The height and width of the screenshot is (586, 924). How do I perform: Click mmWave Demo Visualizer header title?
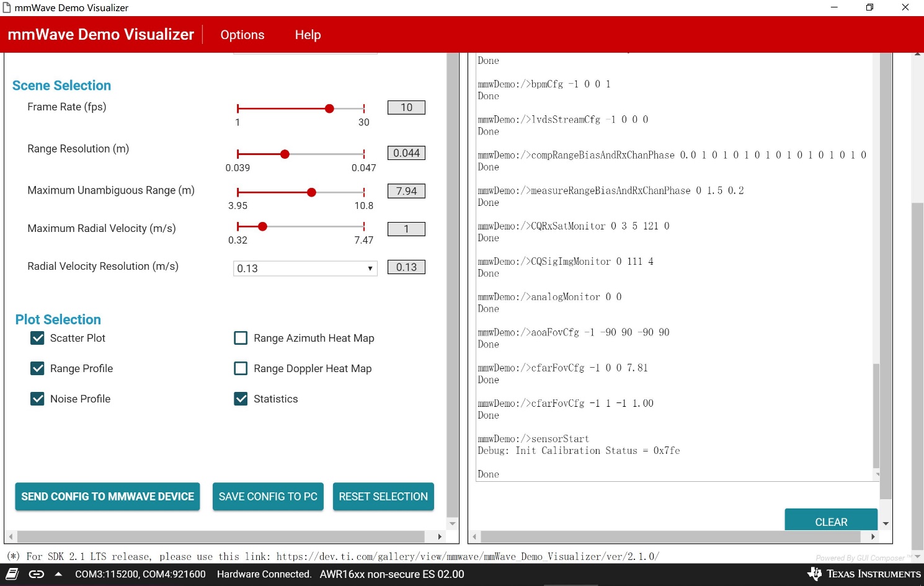coord(101,35)
